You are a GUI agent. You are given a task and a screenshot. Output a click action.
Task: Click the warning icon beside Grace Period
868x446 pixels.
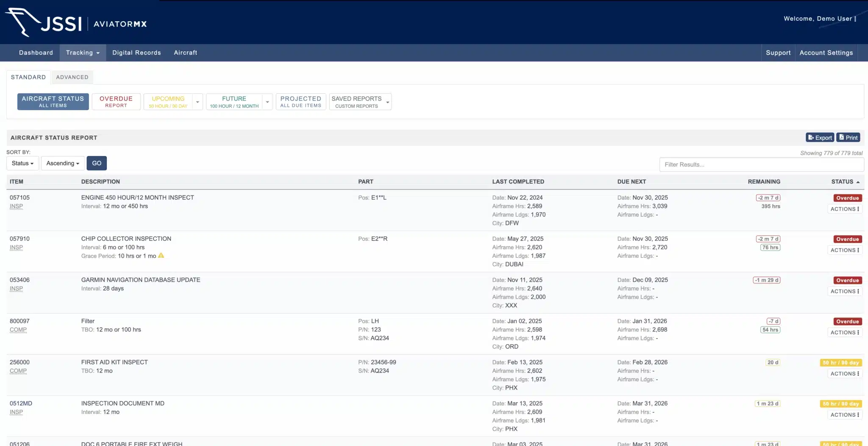[x=161, y=256]
